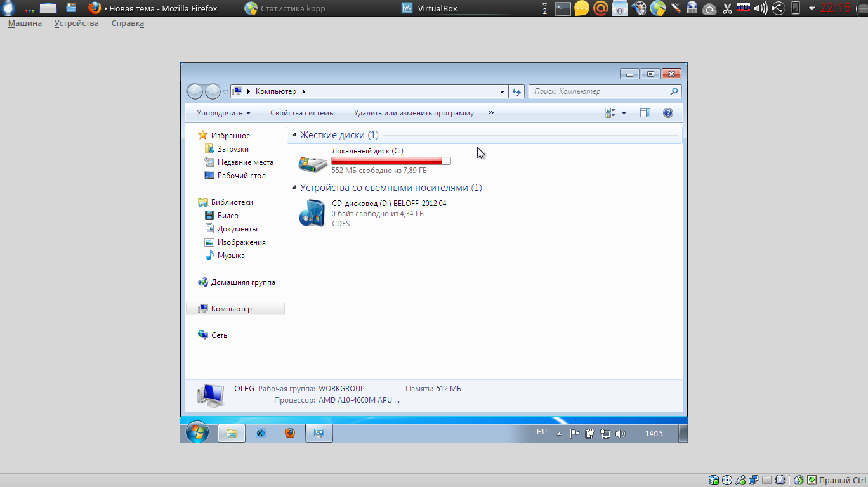Image resolution: width=868 pixels, height=487 pixels.
Task: Collapse Жесткие диски group
Action: click(x=294, y=135)
